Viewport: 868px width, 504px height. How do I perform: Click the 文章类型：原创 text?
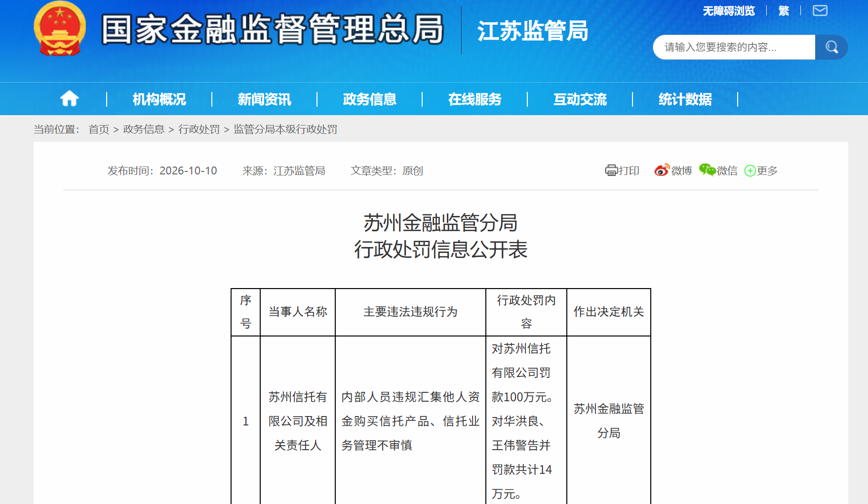click(x=387, y=171)
